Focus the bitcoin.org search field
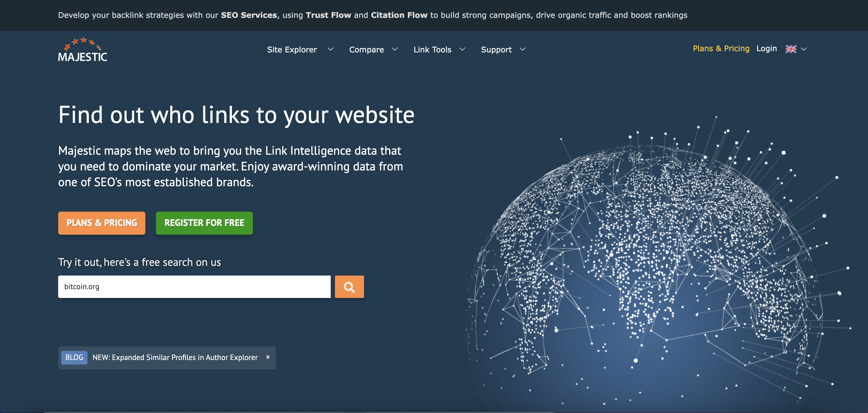Viewport: 868px width, 413px height. pos(194,287)
